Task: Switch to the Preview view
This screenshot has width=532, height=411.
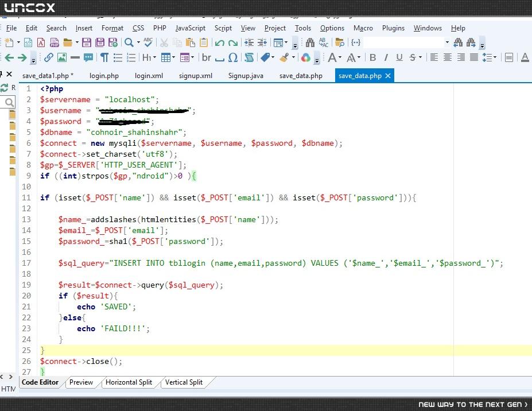Action: click(81, 382)
